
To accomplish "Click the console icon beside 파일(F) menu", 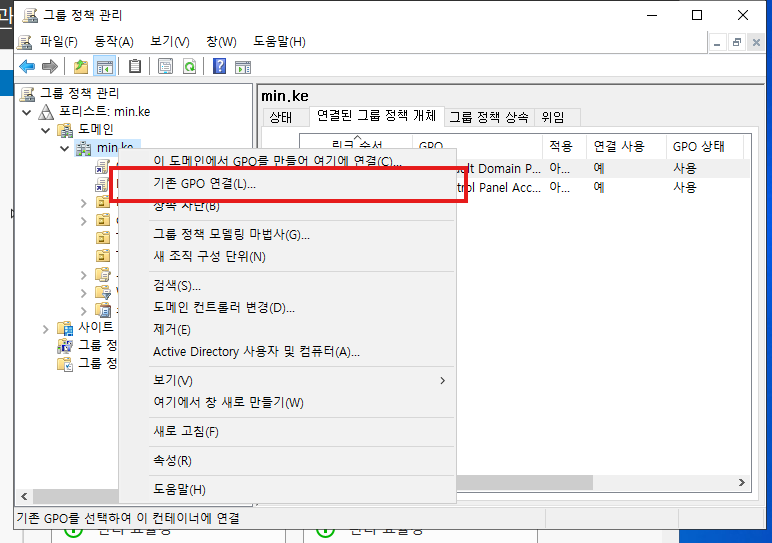I will click(x=25, y=42).
